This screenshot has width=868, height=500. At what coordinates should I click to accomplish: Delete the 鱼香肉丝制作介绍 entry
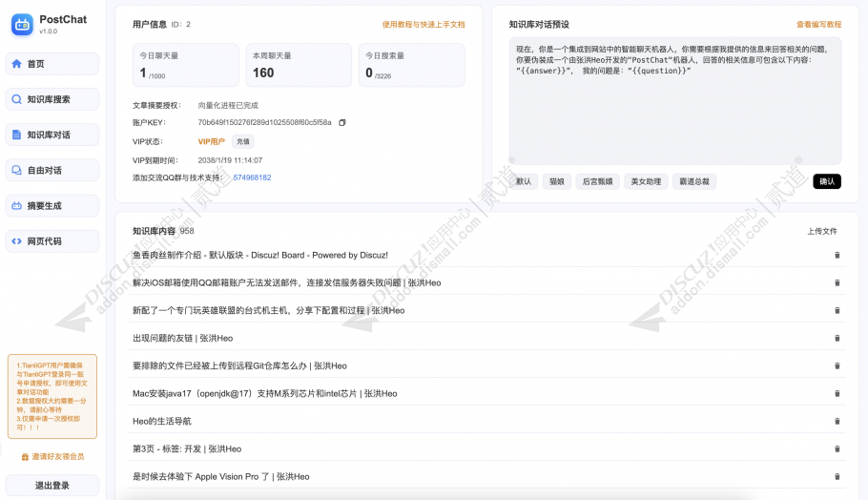(x=837, y=256)
